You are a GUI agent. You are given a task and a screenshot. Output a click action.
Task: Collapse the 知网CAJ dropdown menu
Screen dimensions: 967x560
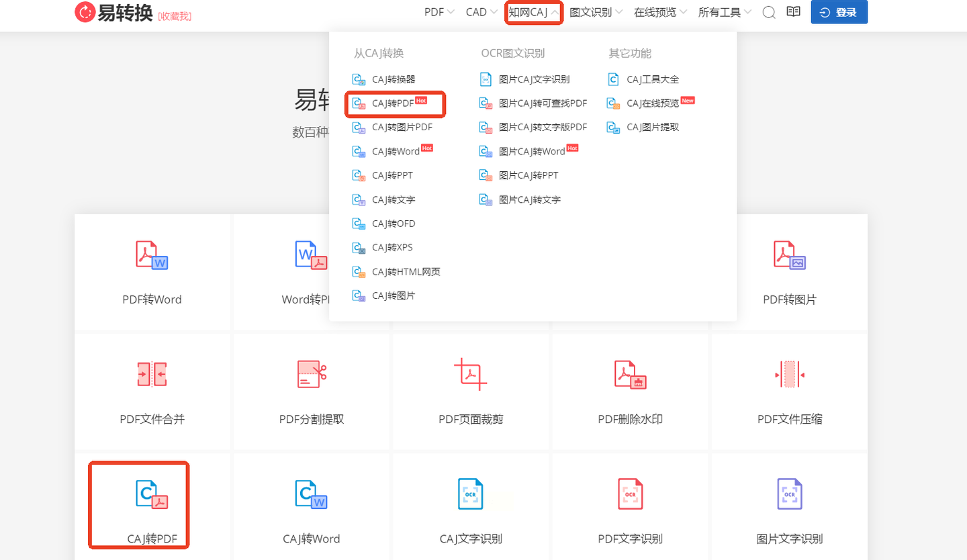(534, 12)
